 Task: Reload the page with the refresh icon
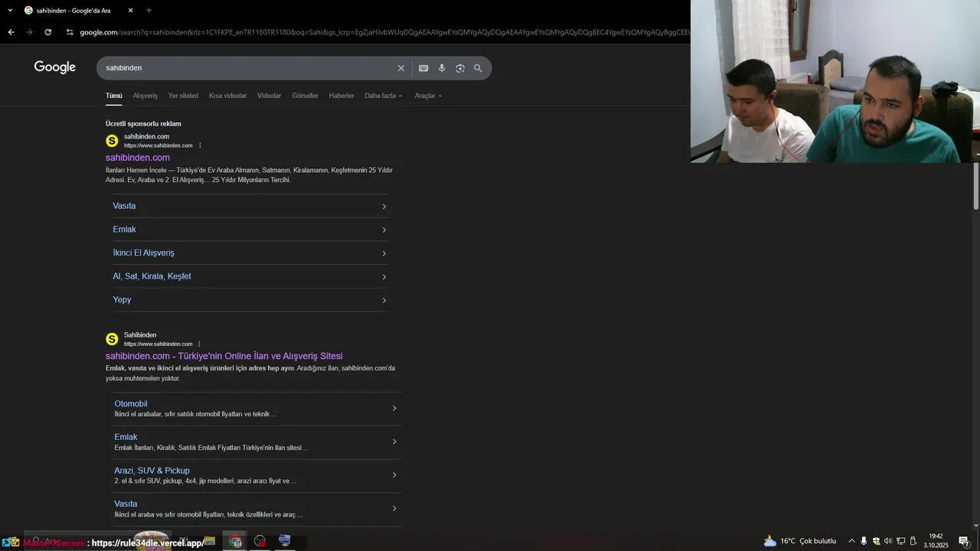coord(47,32)
